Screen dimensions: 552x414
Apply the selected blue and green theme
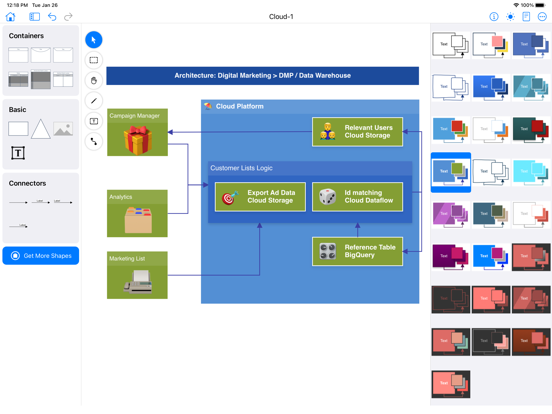[x=451, y=172]
